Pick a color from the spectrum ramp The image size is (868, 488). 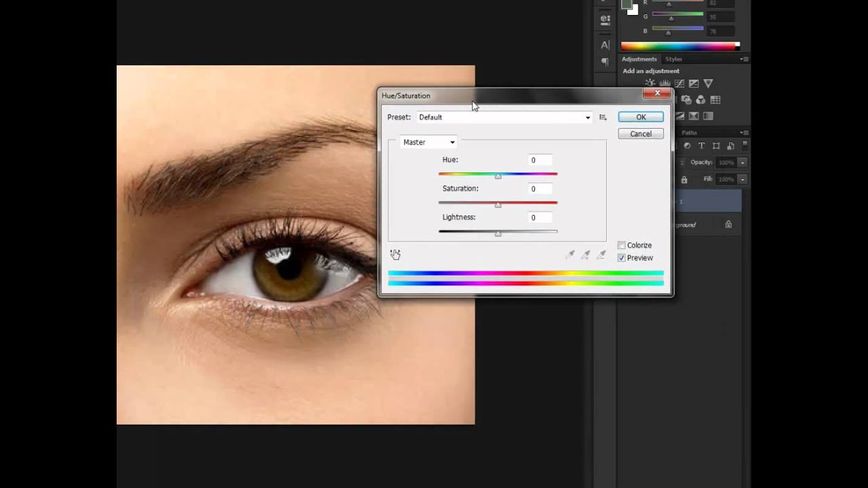(x=679, y=46)
